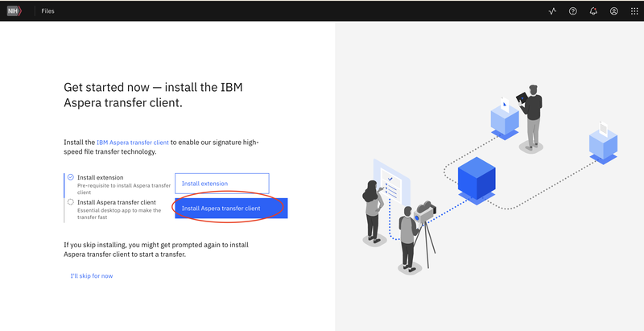Open the activity monitor pulse icon
644x331 pixels.
point(552,11)
